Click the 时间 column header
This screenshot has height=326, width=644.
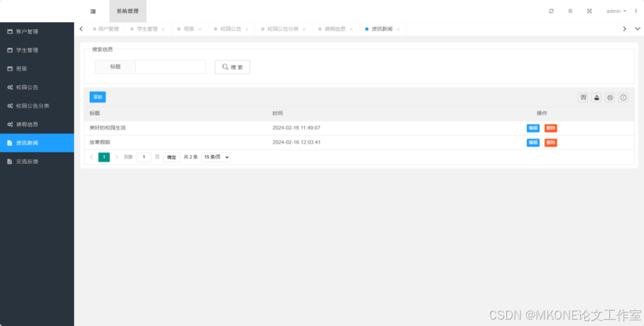tap(278, 113)
